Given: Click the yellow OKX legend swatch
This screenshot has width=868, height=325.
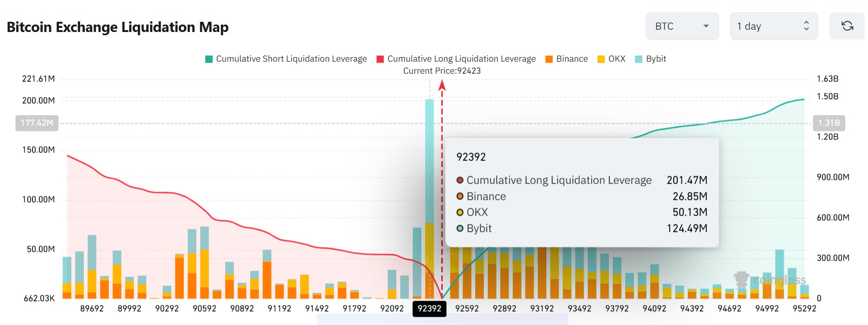Looking at the screenshot, I should 601,59.
